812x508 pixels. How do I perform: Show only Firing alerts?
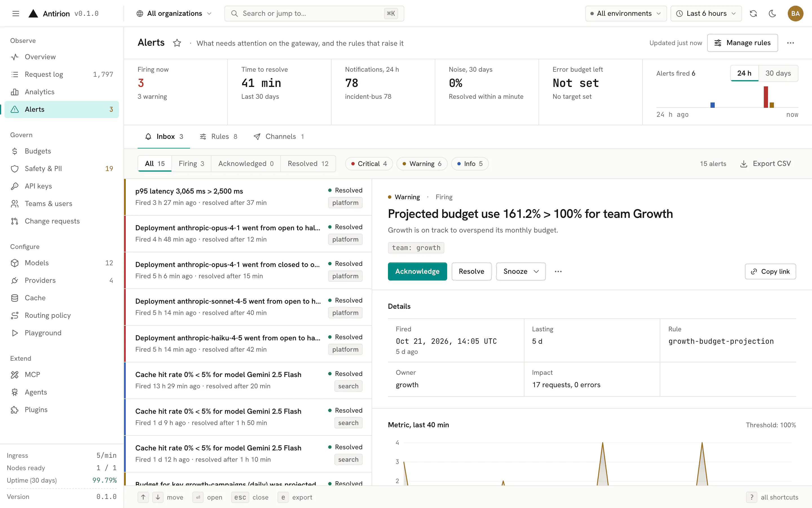[191, 164]
